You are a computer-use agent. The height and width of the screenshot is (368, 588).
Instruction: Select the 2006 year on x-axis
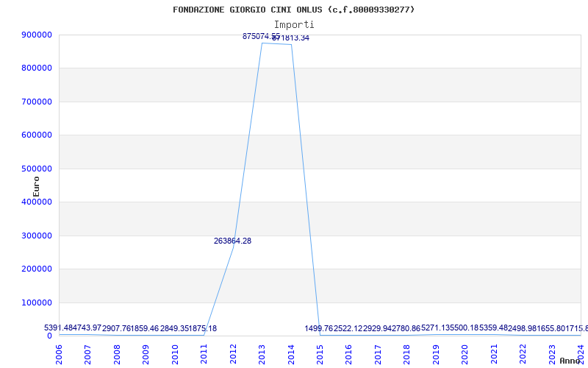(x=60, y=353)
